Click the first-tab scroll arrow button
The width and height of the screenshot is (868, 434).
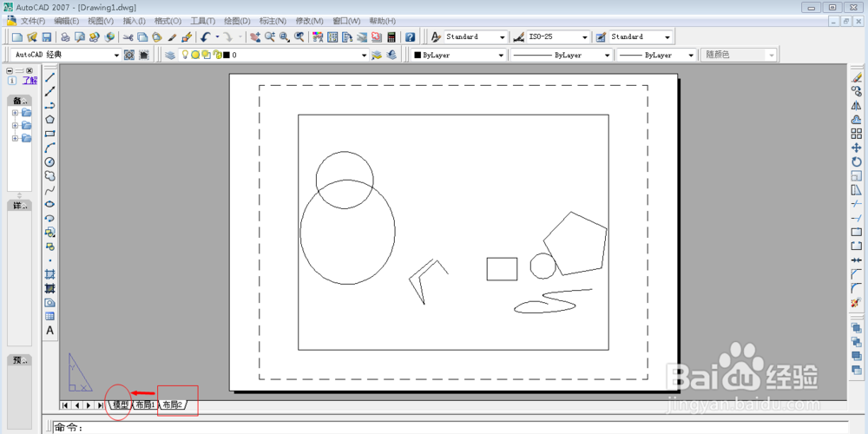65,405
